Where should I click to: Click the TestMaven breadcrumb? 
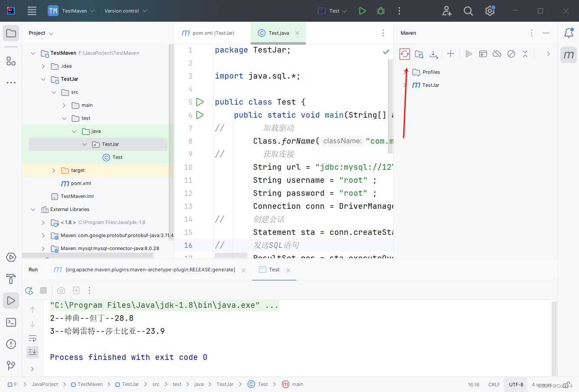point(87,384)
